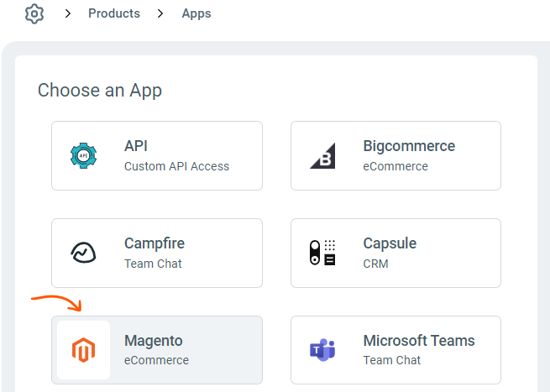Screen dimensions: 550x392
Task: Click the API gear logo icon
Action: coord(84,156)
